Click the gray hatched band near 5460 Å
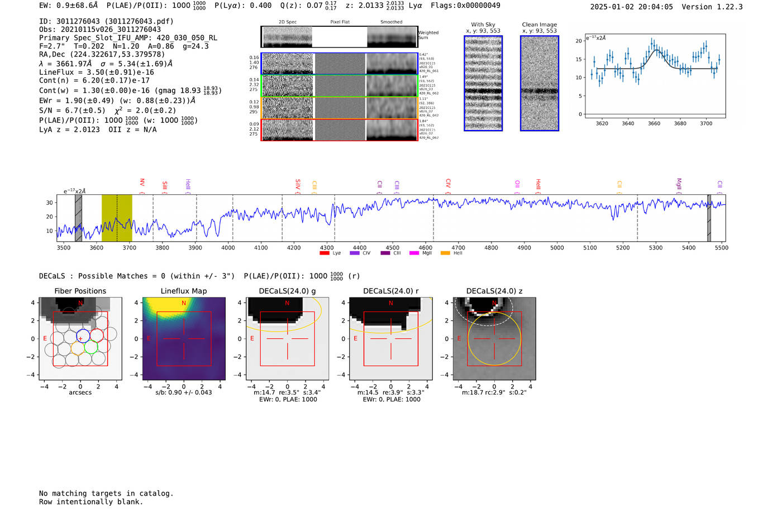The height and width of the screenshot is (532, 782). pyautogui.click(x=709, y=218)
